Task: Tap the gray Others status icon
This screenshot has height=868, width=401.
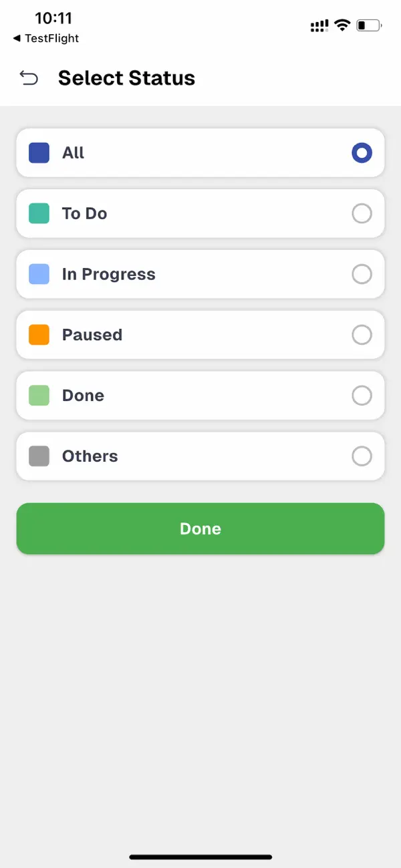Action: point(39,456)
